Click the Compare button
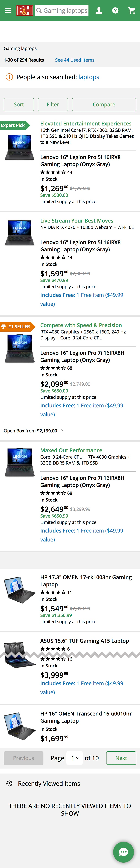140x868 pixels. (x=104, y=104)
